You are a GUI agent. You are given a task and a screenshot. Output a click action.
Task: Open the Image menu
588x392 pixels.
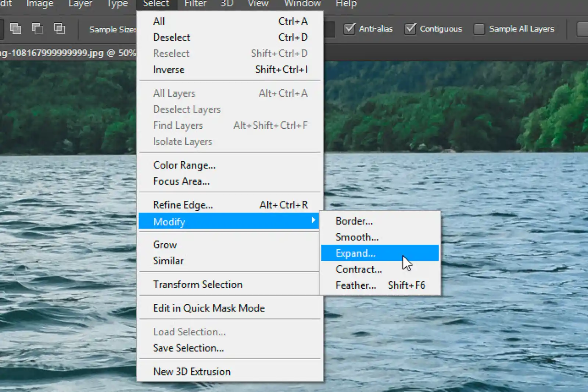[40, 4]
